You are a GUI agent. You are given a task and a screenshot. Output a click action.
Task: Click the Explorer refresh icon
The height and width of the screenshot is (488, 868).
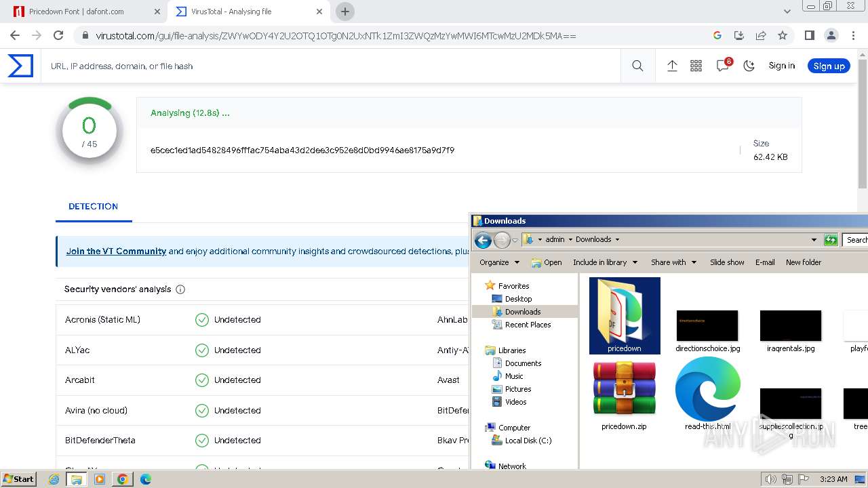pos(831,239)
